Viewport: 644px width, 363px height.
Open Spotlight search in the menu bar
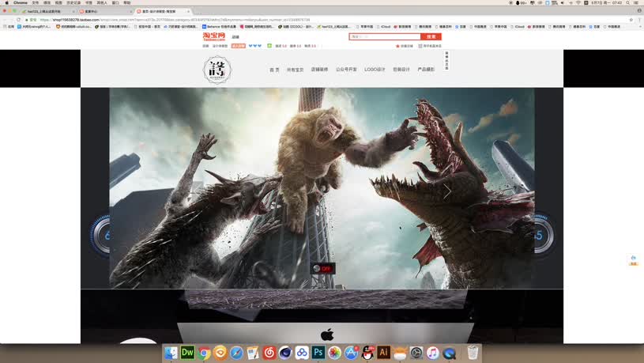coord(628,2)
